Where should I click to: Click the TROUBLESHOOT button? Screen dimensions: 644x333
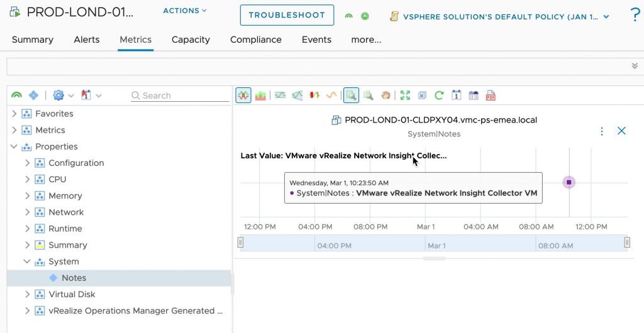click(x=287, y=15)
